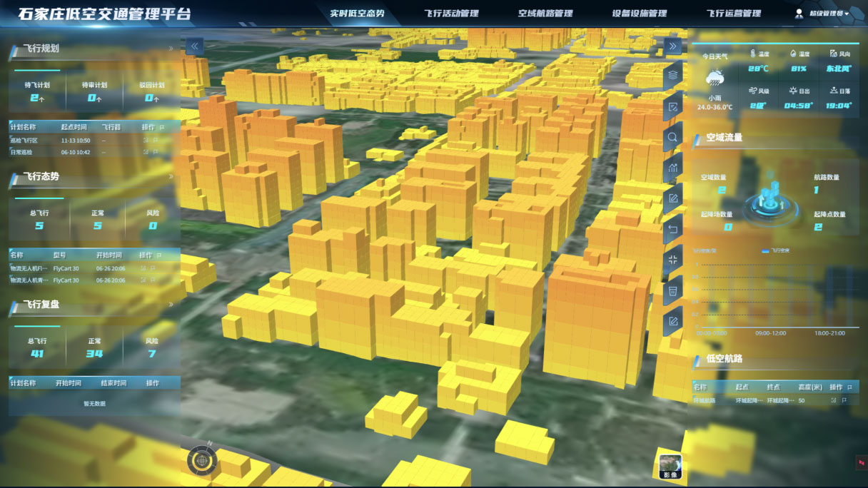The image size is (868, 488).
Task: Click the shrink view tool icon
Action: [672, 260]
